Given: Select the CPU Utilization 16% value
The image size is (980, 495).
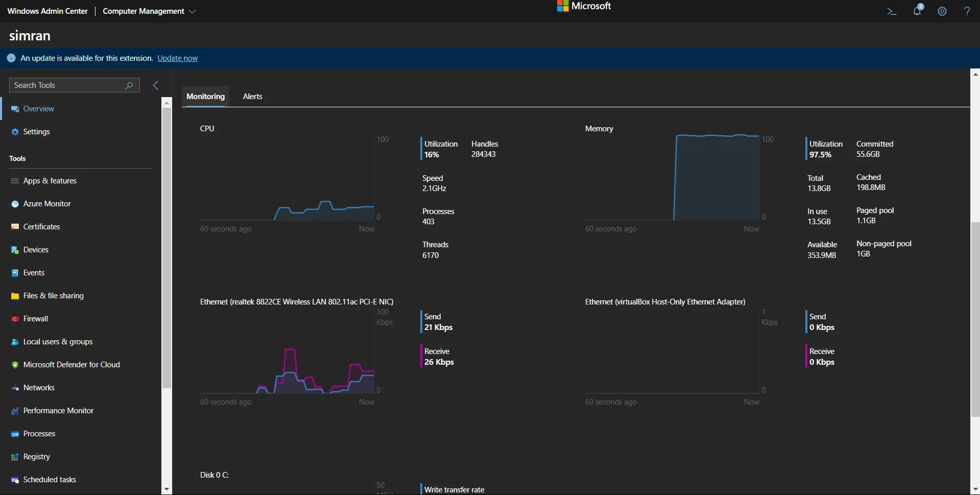Looking at the screenshot, I should (432, 155).
